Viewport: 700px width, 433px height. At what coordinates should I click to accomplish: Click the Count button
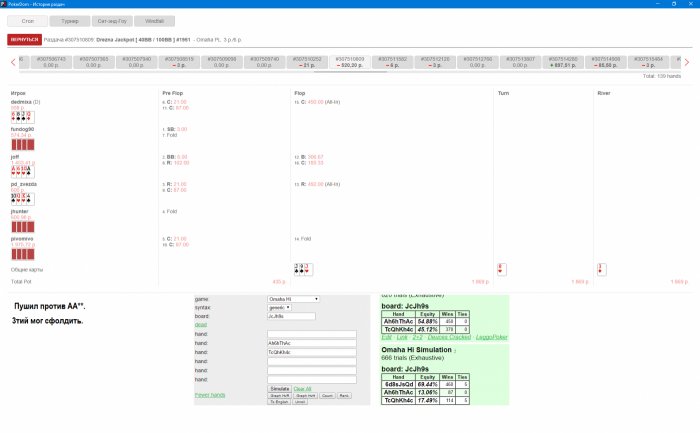[x=327, y=396]
